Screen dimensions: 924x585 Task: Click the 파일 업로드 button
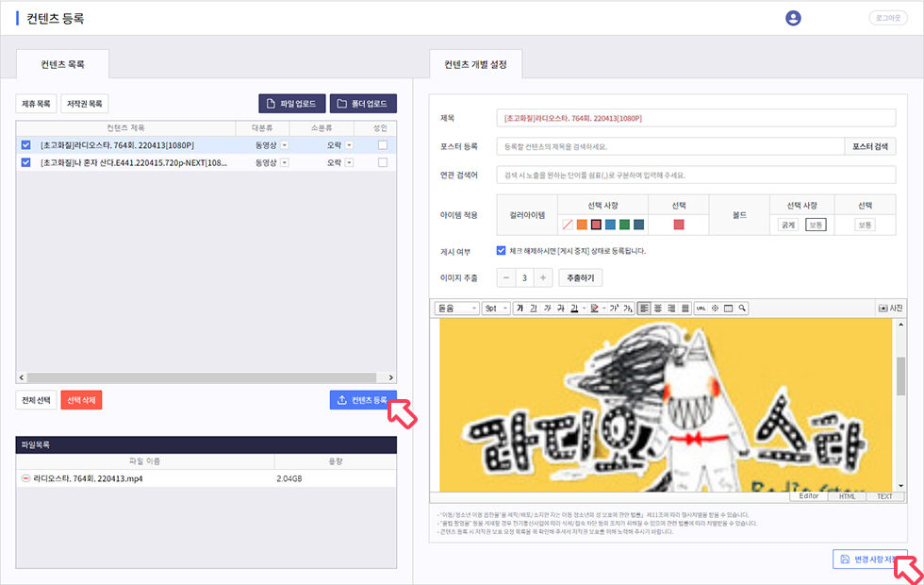(x=291, y=104)
